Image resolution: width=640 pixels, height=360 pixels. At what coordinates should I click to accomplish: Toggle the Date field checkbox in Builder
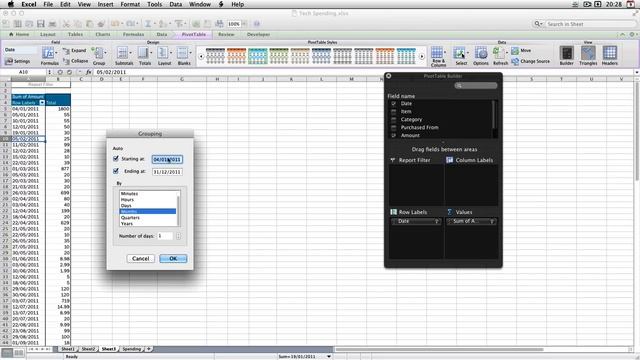pos(393,104)
